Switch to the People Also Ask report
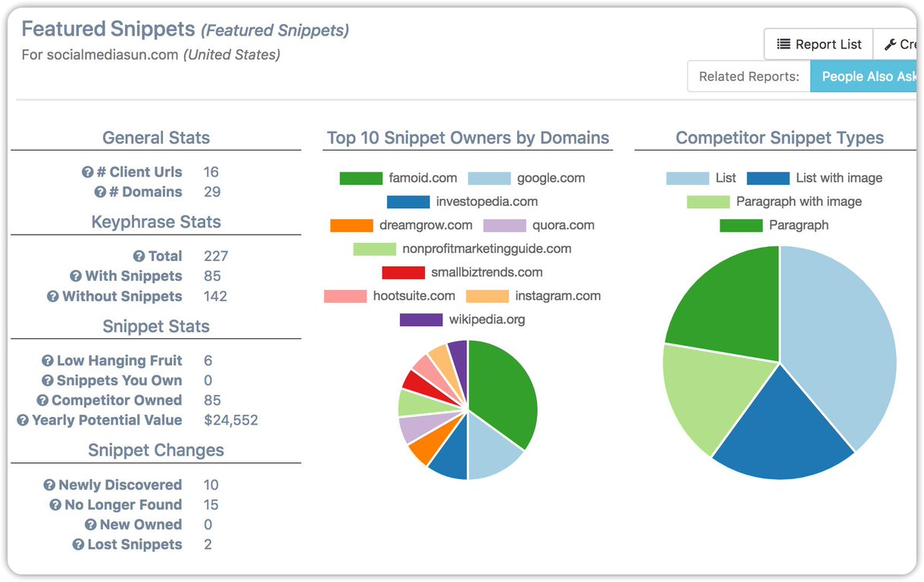 pos(864,76)
